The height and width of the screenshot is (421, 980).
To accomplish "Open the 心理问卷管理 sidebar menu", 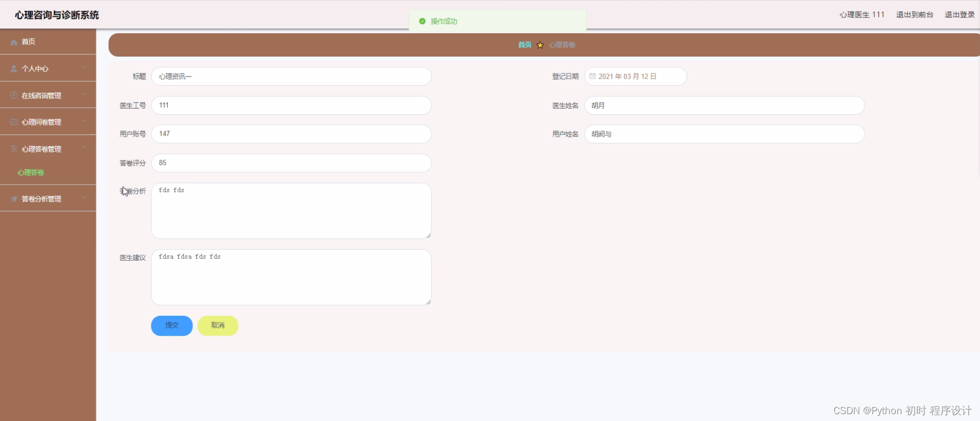I will coord(48,122).
